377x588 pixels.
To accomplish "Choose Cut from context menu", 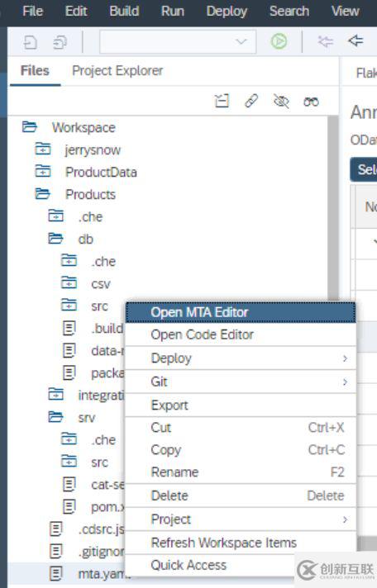I will [x=241, y=428].
